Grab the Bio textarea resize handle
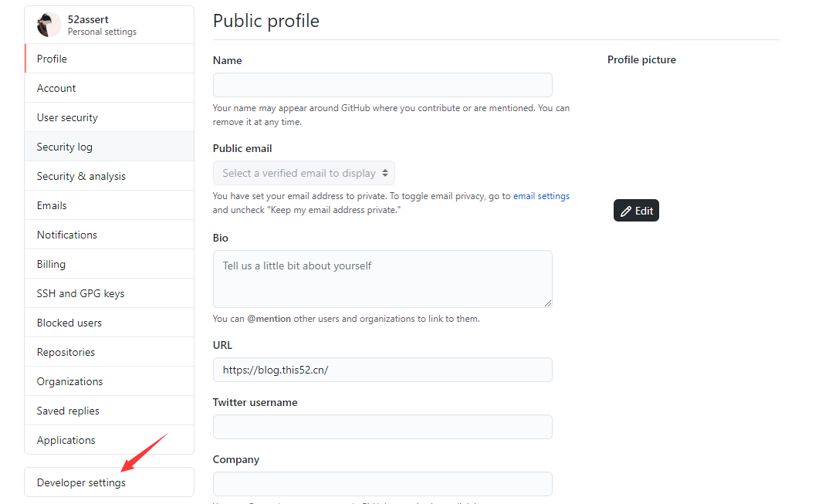This screenshot has height=504, width=829. [548, 303]
